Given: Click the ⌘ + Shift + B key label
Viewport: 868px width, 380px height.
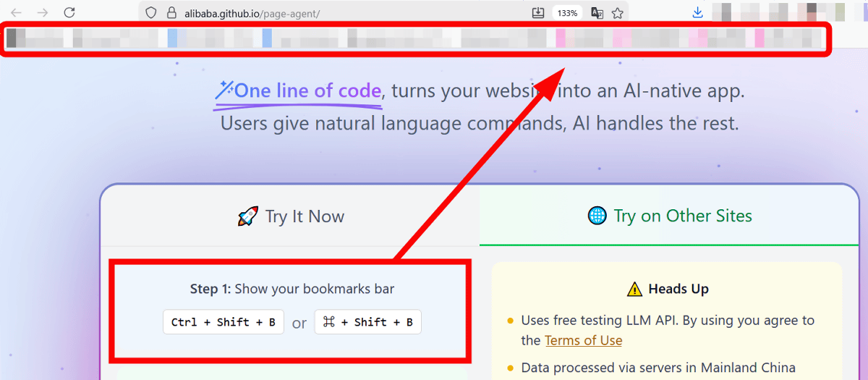Looking at the screenshot, I should click(x=367, y=322).
